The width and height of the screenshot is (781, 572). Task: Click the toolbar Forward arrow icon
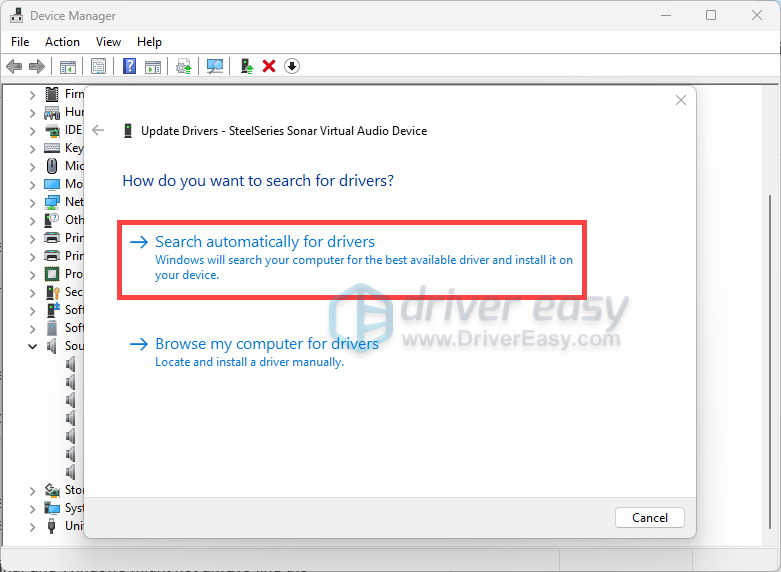37,66
